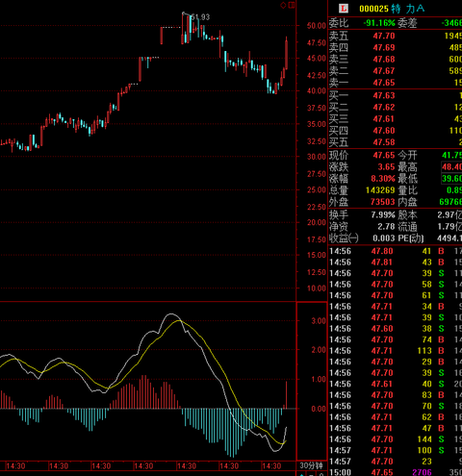462x476 pixels.
Task: Select the tick row with volume 100
Action: [396, 450]
